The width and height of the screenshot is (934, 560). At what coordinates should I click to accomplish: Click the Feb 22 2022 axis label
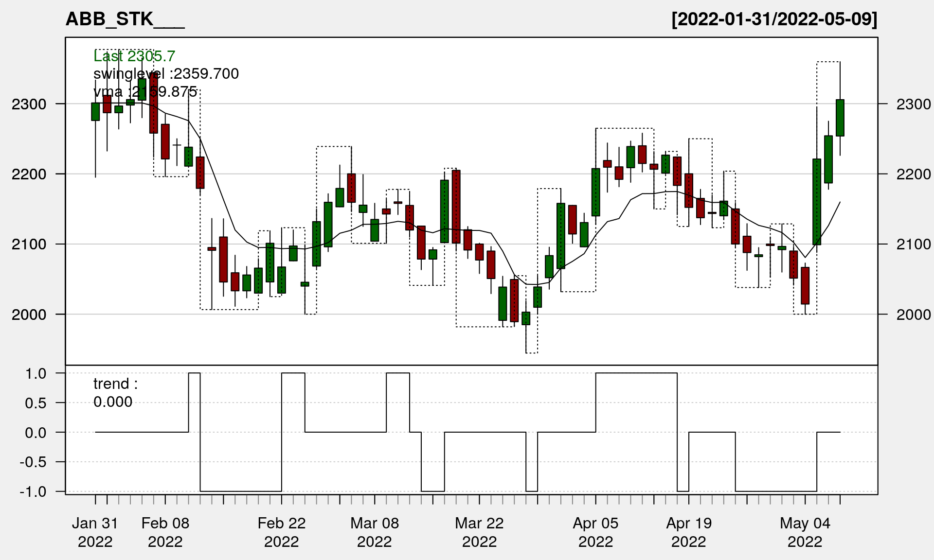281,532
